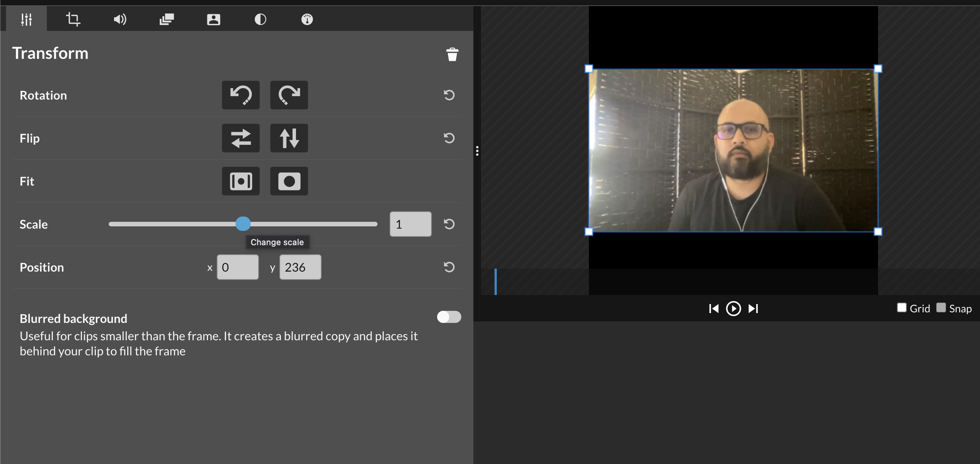Open the Audio volume tab
This screenshot has height=464, width=980.
[120, 19]
